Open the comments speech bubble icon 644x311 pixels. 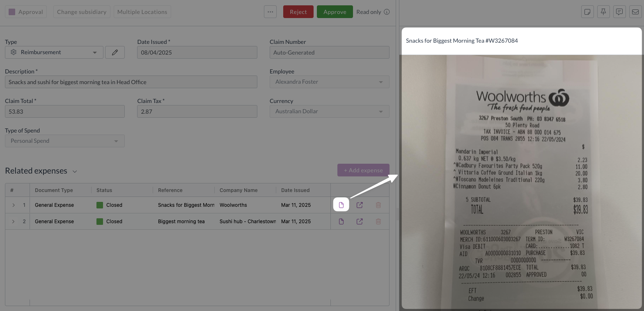619,12
